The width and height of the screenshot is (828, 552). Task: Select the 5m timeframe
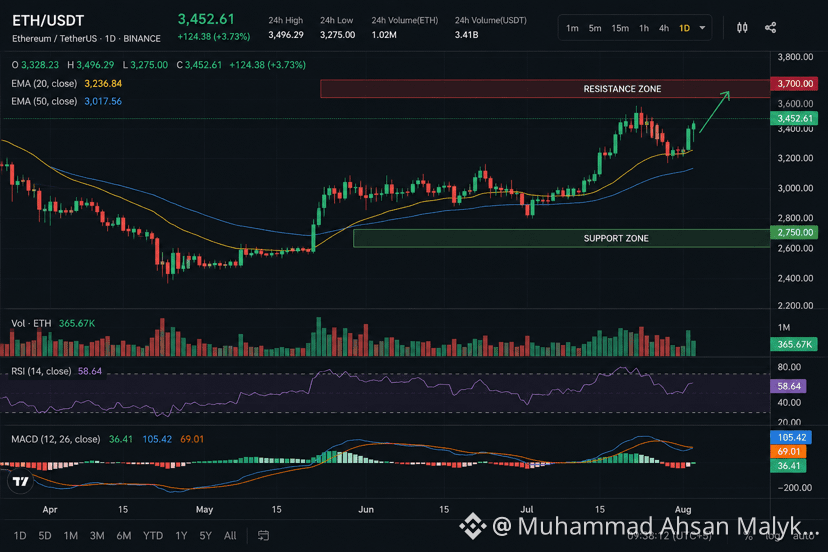(x=595, y=28)
